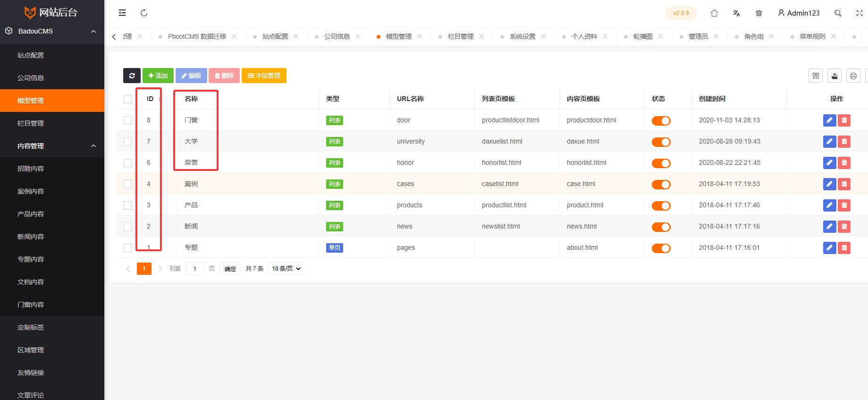868x400 pixels.
Task: Click the trash clear-cache icon in header
Action: coord(759,13)
